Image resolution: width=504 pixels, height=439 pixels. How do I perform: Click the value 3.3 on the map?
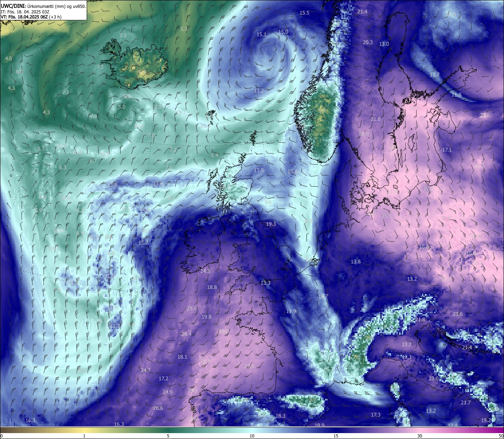183,29
